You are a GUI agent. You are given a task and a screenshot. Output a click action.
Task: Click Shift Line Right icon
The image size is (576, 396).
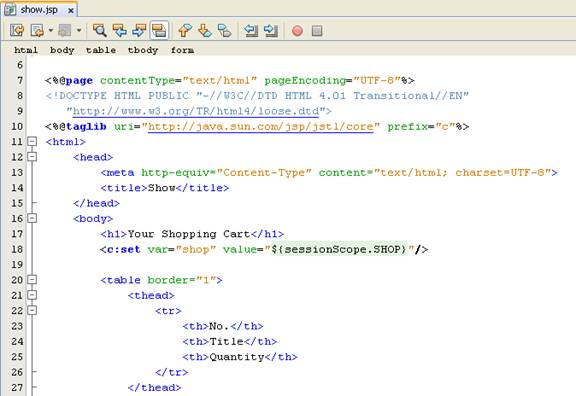[271, 30]
